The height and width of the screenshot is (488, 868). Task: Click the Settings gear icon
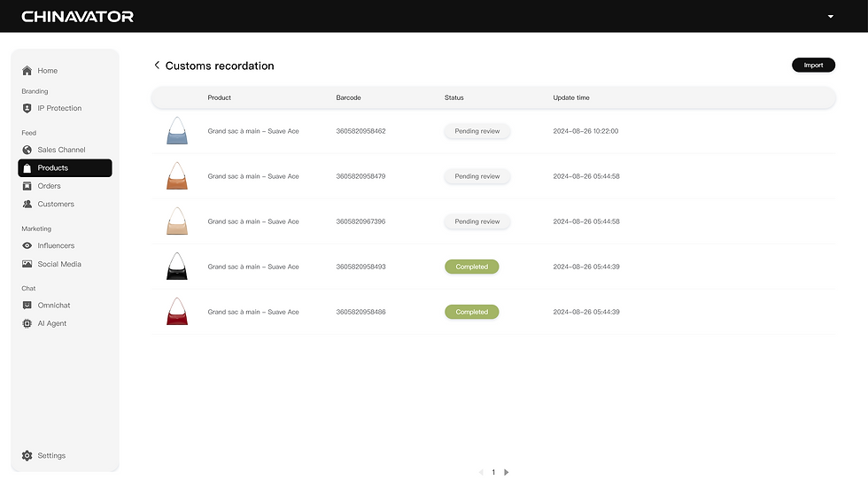click(x=27, y=455)
